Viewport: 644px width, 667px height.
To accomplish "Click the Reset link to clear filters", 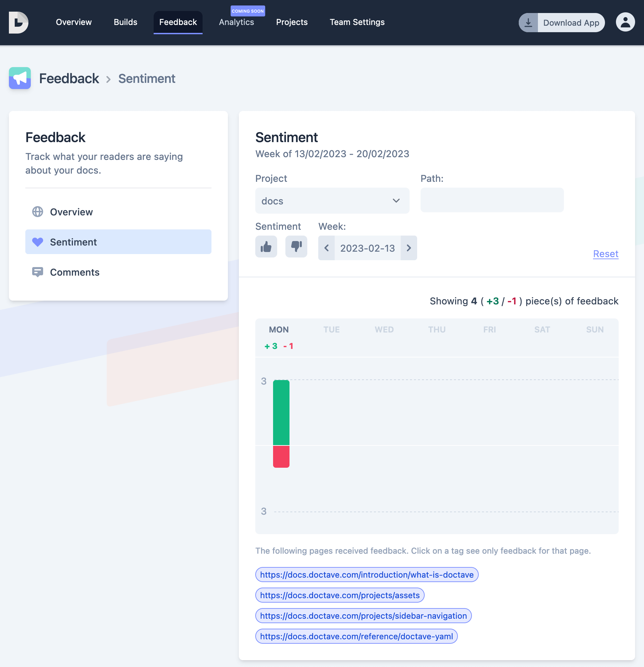I will pos(605,254).
